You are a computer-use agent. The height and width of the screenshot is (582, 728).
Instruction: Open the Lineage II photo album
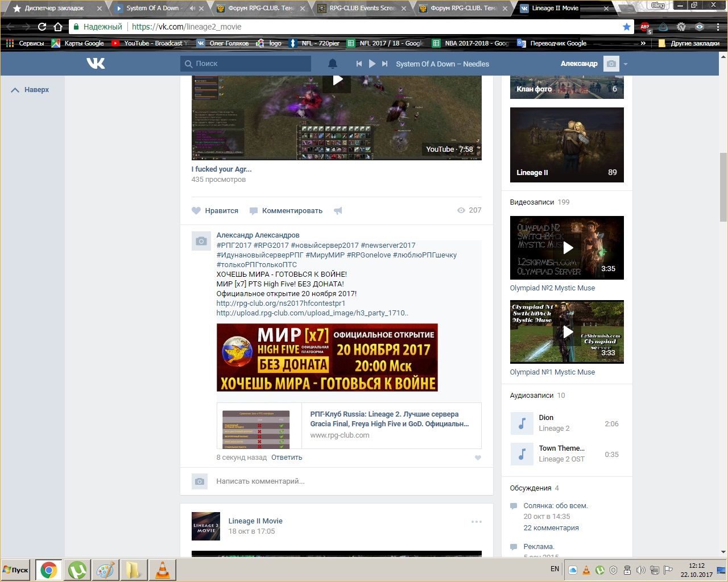[567, 145]
